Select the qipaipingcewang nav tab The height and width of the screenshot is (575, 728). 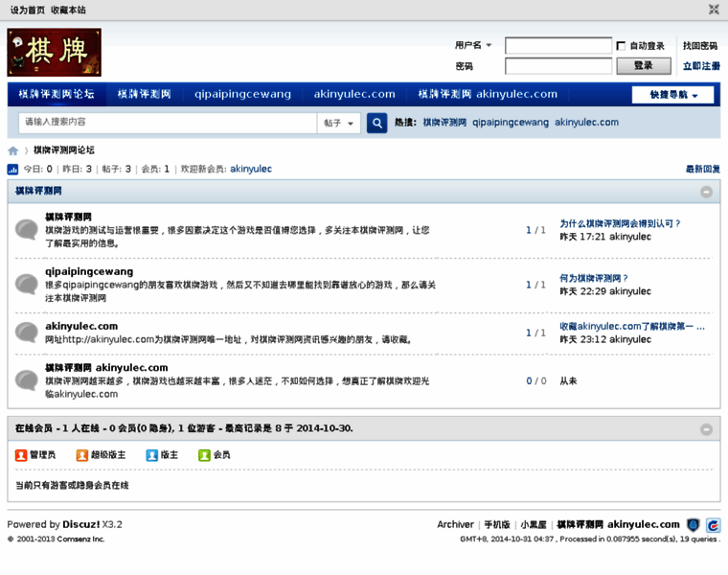(x=242, y=94)
